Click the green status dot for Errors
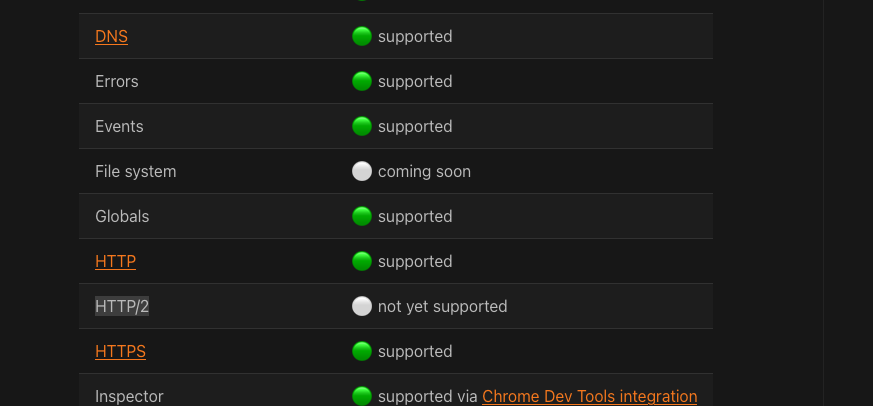This screenshot has height=406, width=873. coord(362,82)
